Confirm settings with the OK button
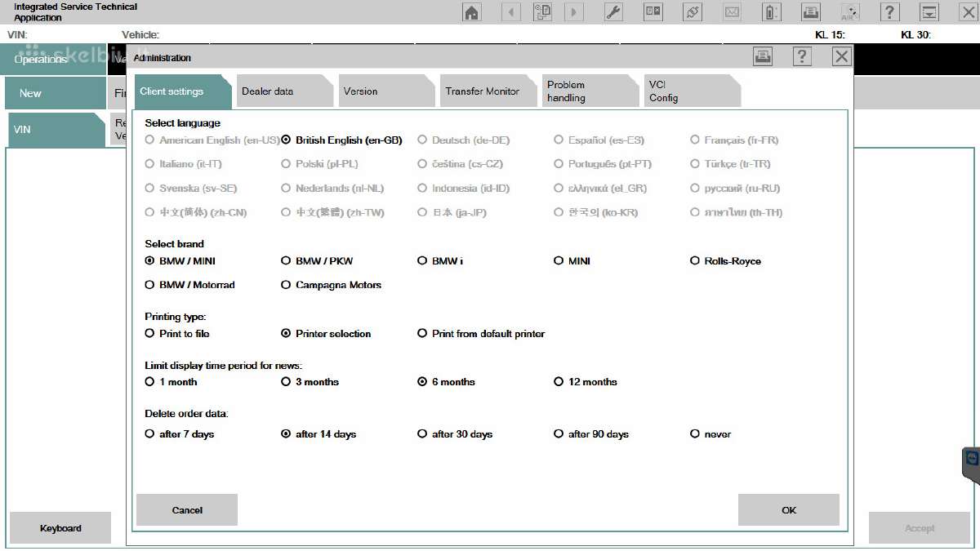This screenshot has height=551, width=980. coord(788,510)
